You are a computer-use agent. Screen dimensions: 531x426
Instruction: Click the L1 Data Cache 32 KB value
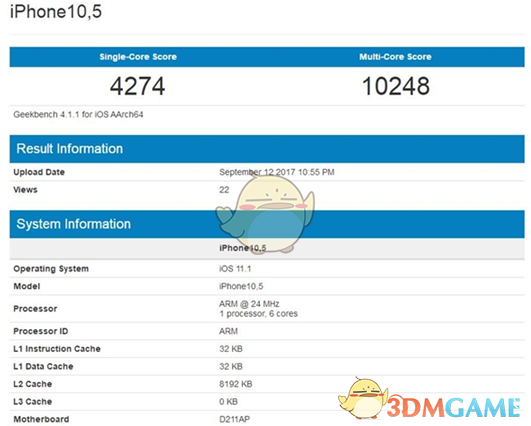tap(231, 366)
